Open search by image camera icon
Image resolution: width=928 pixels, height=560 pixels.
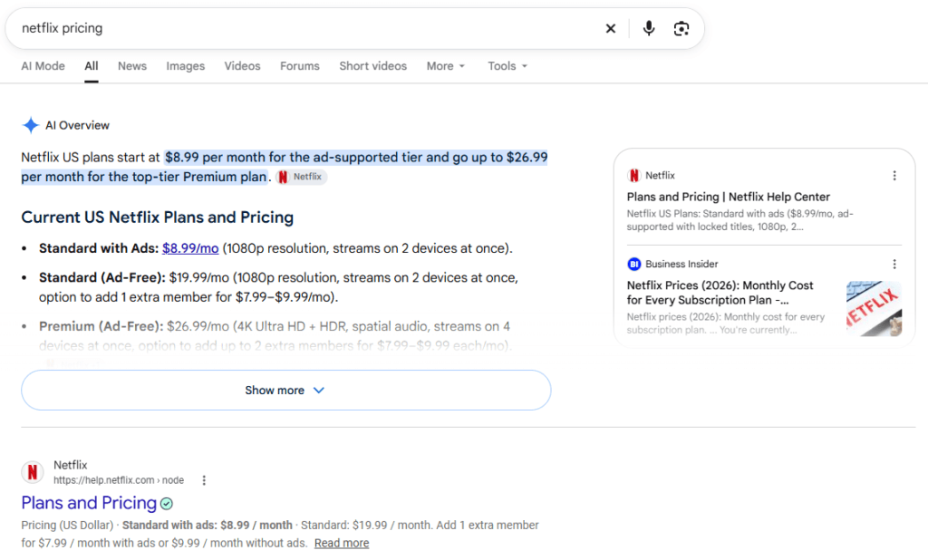click(681, 28)
